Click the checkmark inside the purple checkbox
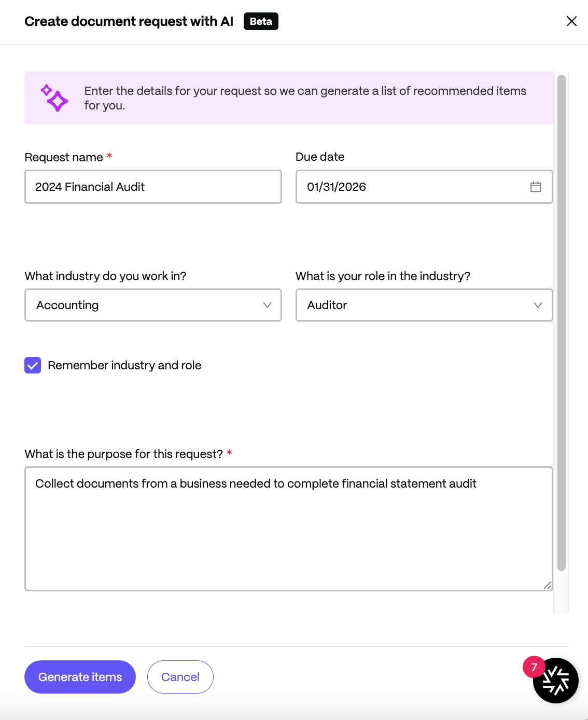 tap(33, 365)
